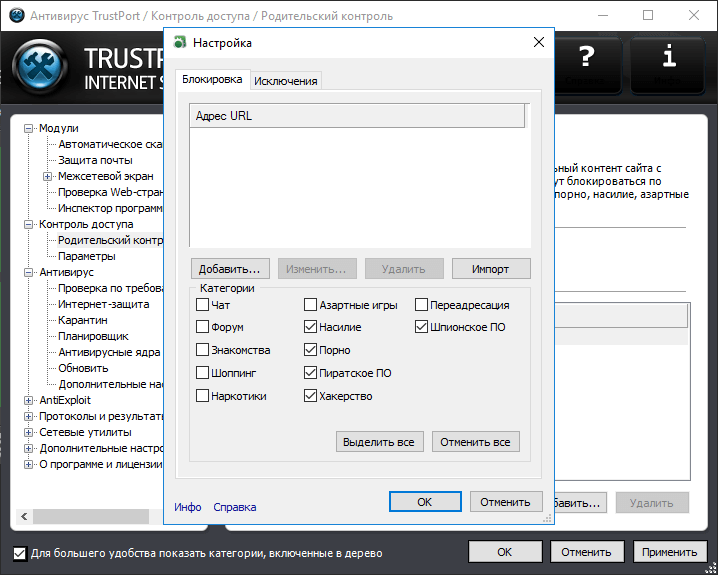Cancel the Настройка dialog with Отменить

coord(506,502)
